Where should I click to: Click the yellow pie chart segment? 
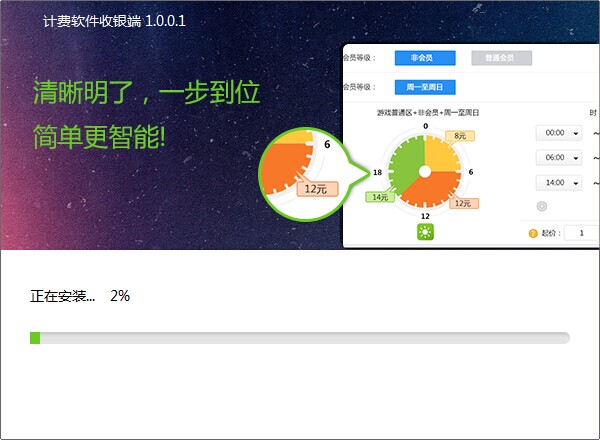(441, 155)
